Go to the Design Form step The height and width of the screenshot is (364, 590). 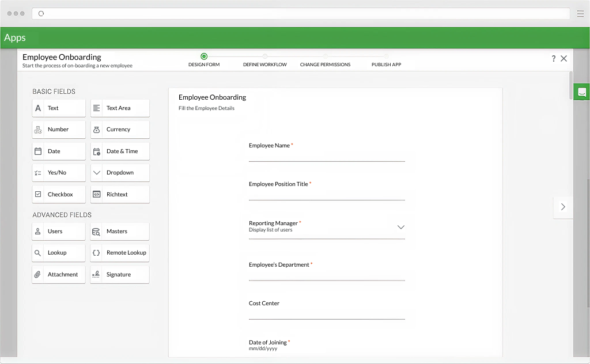pyautogui.click(x=204, y=65)
